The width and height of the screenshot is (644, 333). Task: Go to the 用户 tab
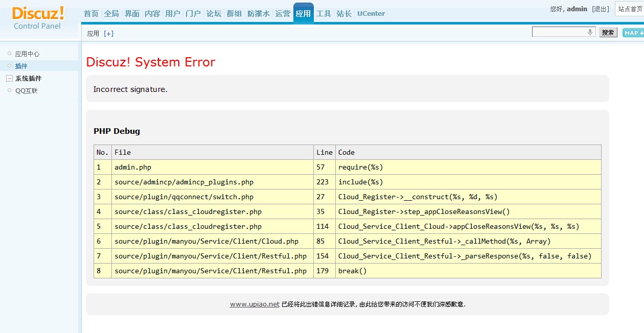[173, 14]
